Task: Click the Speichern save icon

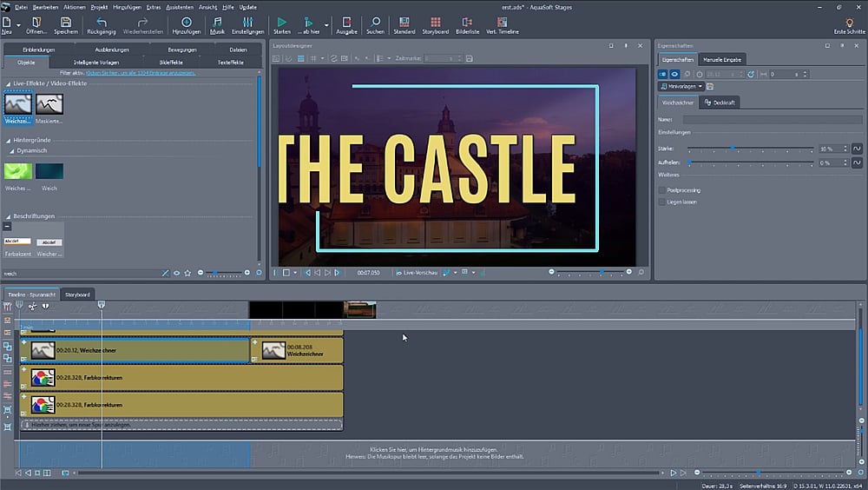Action: pyautogui.click(x=66, y=22)
